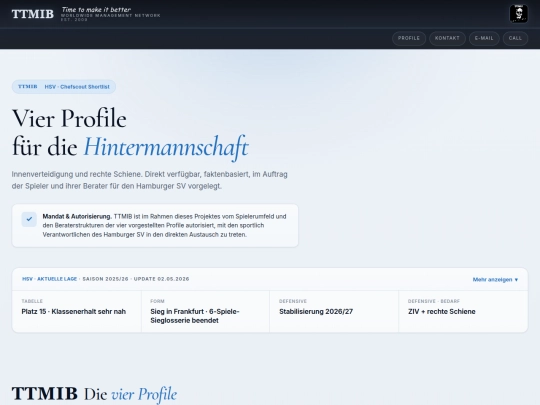Click 'Platz 15 · Klassenerhalt sehr nah' text
This screenshot has width=540, height=405.
click(x=74, y=312)
